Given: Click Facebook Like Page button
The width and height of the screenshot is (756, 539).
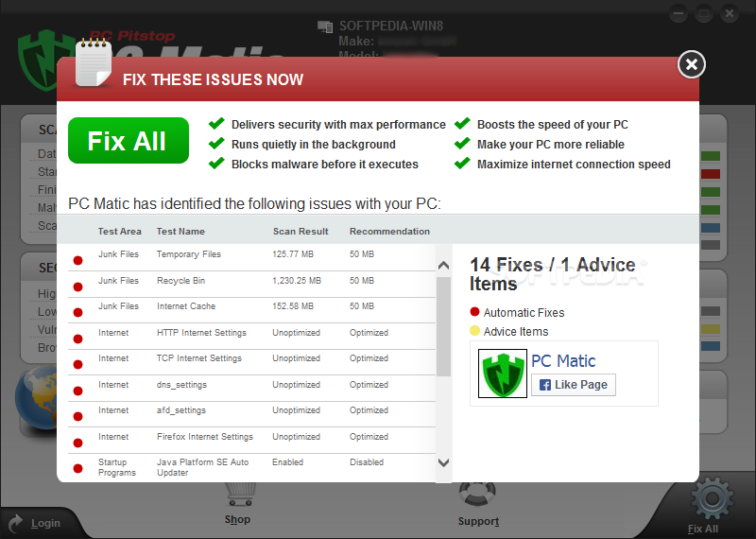Looking at the screenshot, I should tap(574, 385).
